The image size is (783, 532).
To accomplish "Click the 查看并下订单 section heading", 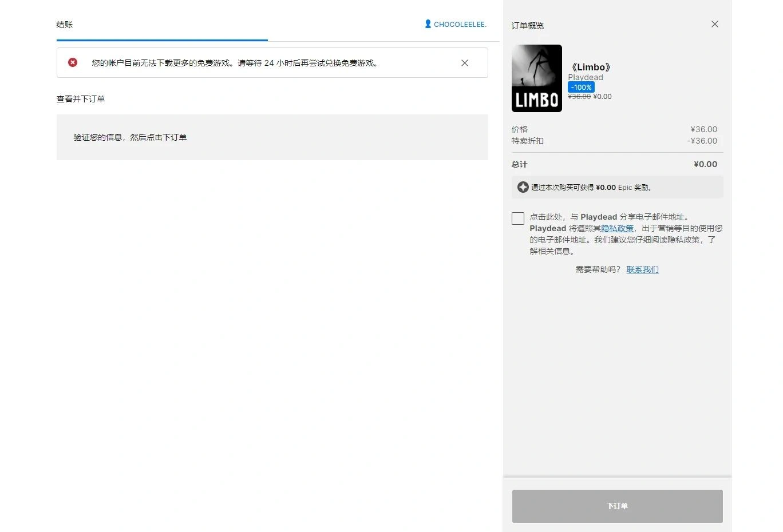I will pyautogui.click(x=80, y=98).
